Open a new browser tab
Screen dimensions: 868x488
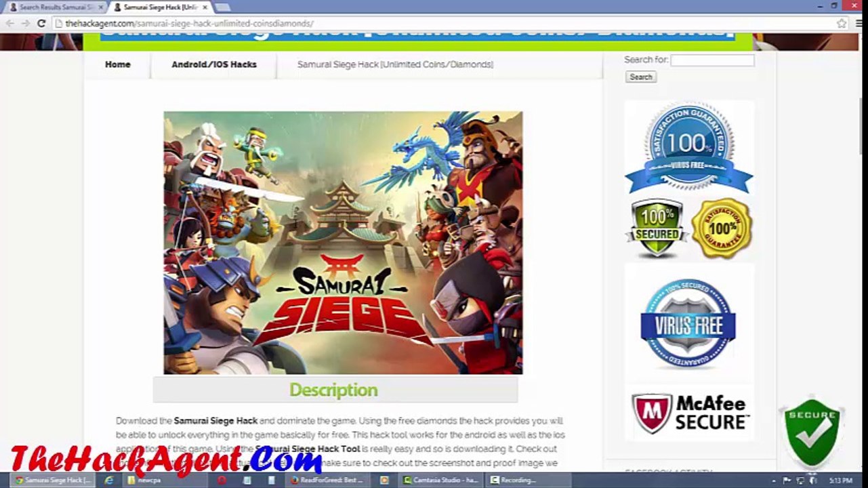[222, 7]
